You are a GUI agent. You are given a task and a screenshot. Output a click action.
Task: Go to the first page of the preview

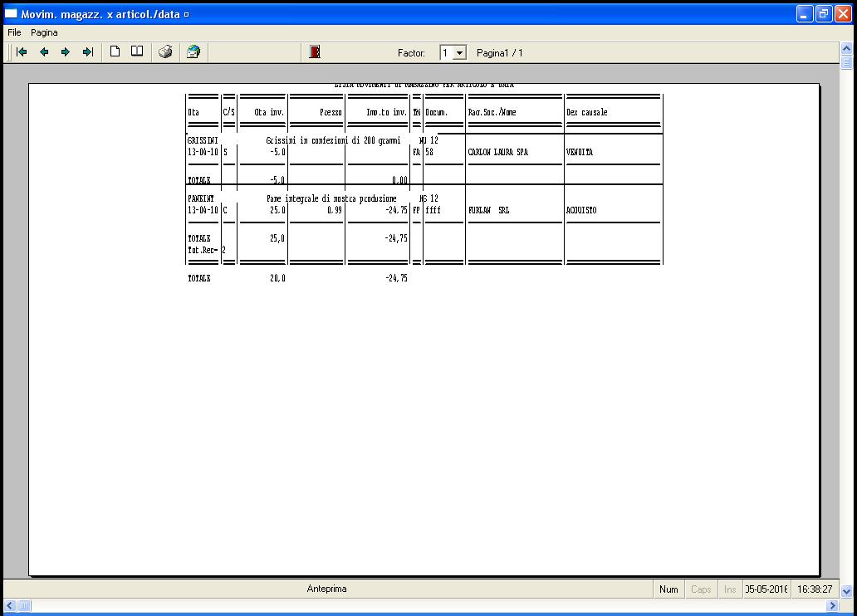tap(22, 52)
